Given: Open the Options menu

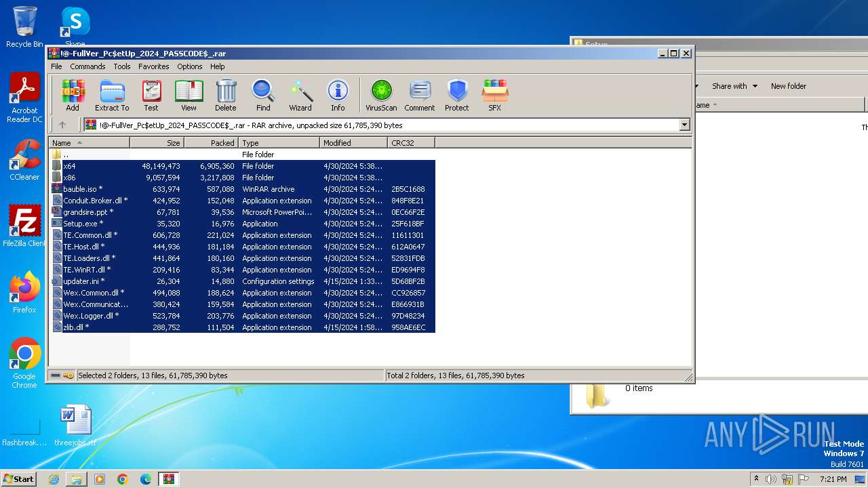Looking at the screenshot, I should (x=190, y=66).
